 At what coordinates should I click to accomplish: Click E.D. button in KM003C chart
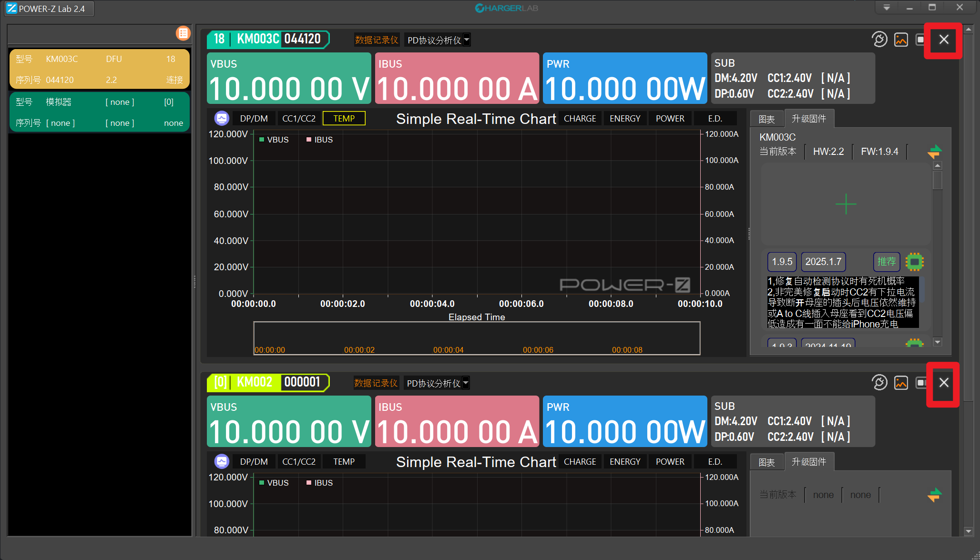(x=715, y=118)
